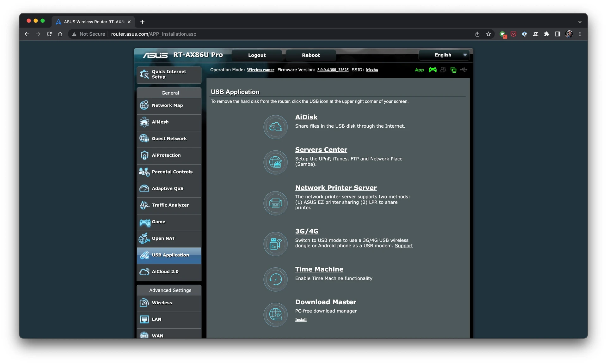The image size is (607, 364).
Task: Open Game in sidebar
Action: 169,222
